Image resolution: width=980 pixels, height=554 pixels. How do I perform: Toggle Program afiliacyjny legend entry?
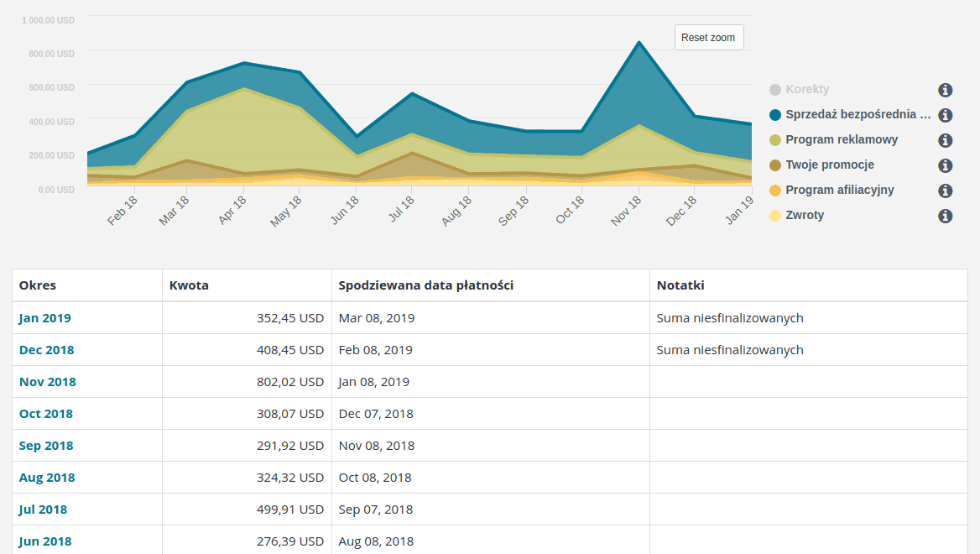[x=831, y=190]
